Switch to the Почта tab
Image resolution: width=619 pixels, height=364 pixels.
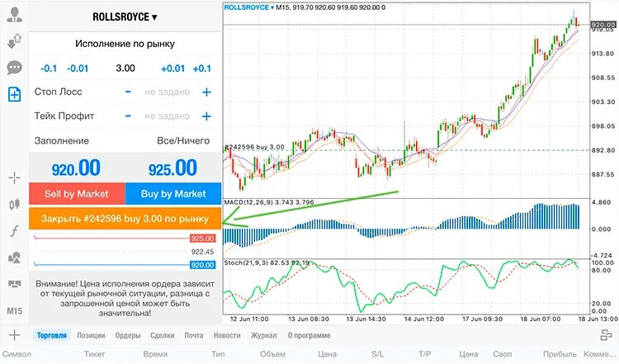[194, 335]
